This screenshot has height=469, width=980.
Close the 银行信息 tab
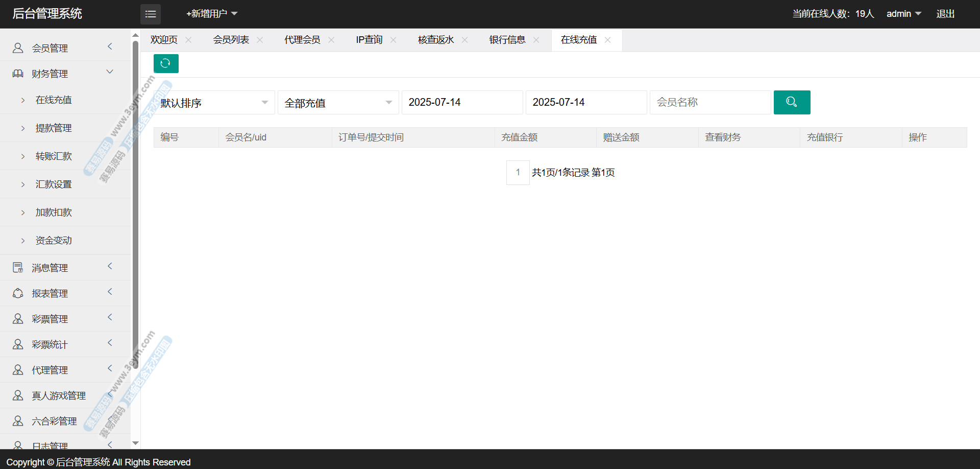pos(536,40)
